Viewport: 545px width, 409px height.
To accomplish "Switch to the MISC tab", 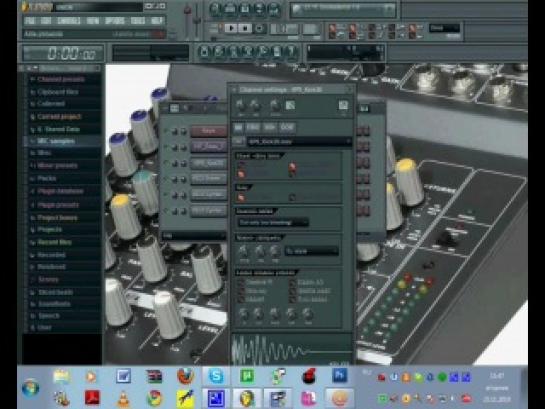I will point(270,127).
